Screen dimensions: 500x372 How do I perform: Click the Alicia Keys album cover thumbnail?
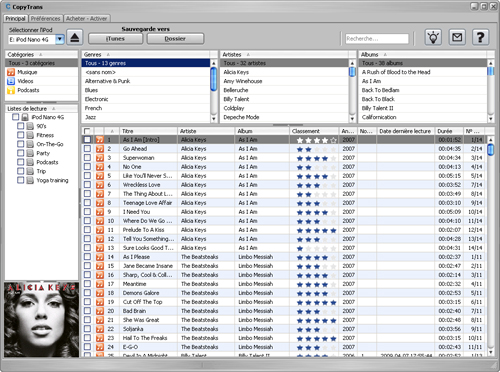42,320
